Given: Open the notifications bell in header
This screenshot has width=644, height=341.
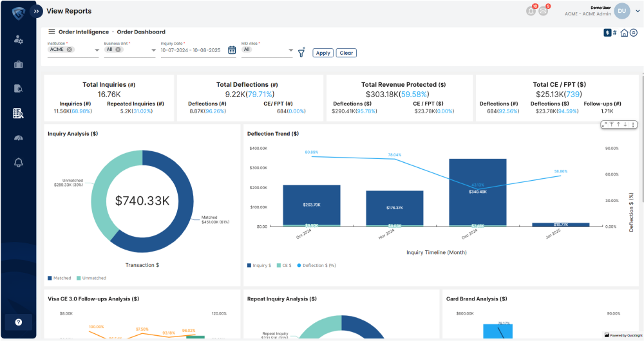Looking at the screenshot, I should click(x=531, y=11).
